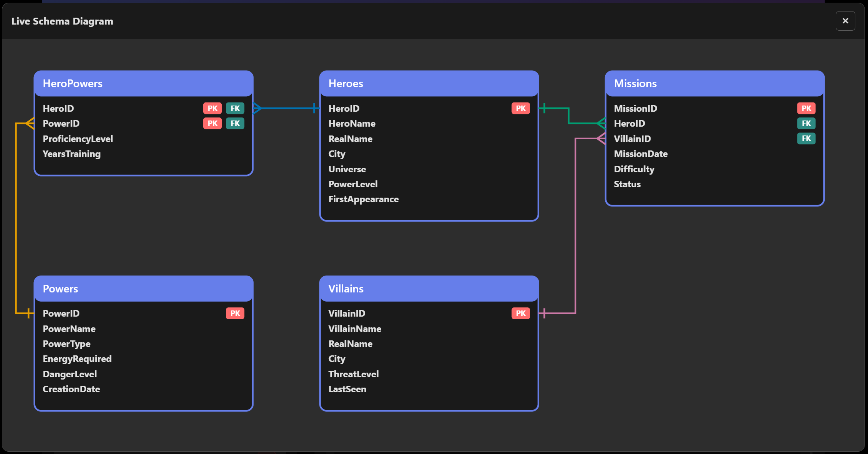Image resolution: width=868 pixels, height=454 pixels.
Task: Click the Live Schema Diagram title
Action: 62,21
